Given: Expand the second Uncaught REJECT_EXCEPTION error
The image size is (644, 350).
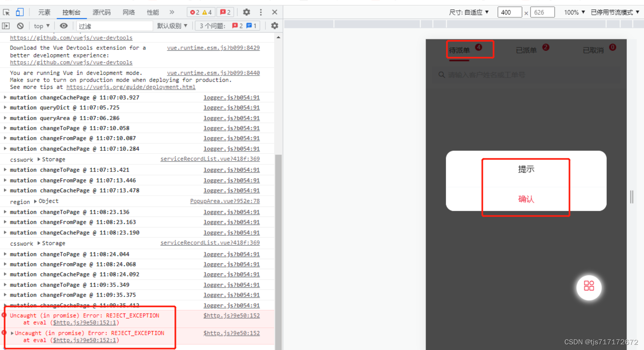Looking at the screenshot, I should [x=12, y=333].
